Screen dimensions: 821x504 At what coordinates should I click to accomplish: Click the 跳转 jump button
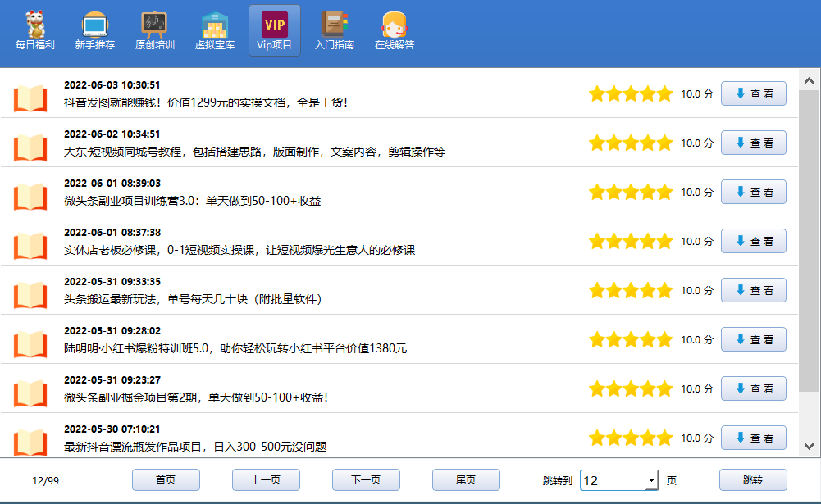click(x=753, y=480)
